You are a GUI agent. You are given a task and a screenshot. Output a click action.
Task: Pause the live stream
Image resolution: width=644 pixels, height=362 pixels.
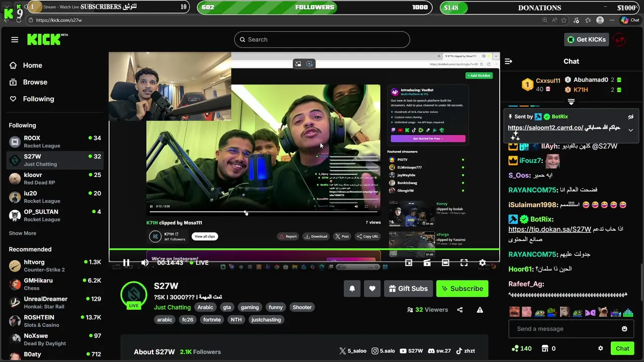126,262
